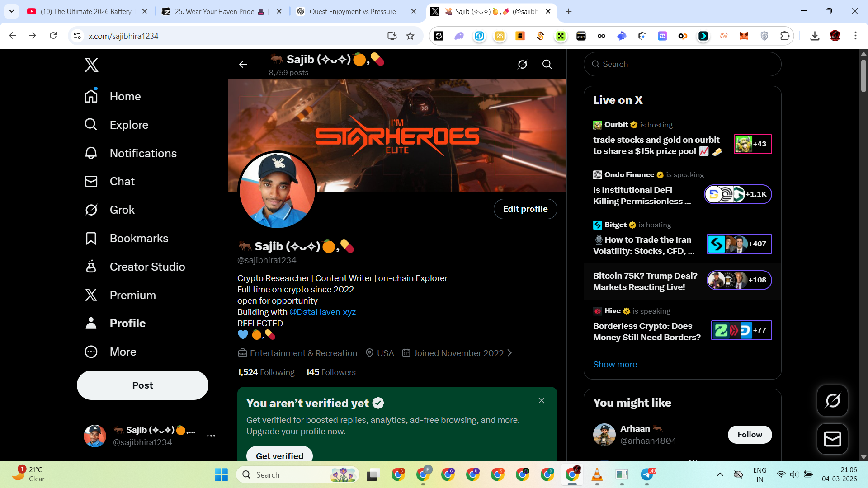Expand the More menu in the sidebar
Screen dimensions: 868x488
click(111, 352)
